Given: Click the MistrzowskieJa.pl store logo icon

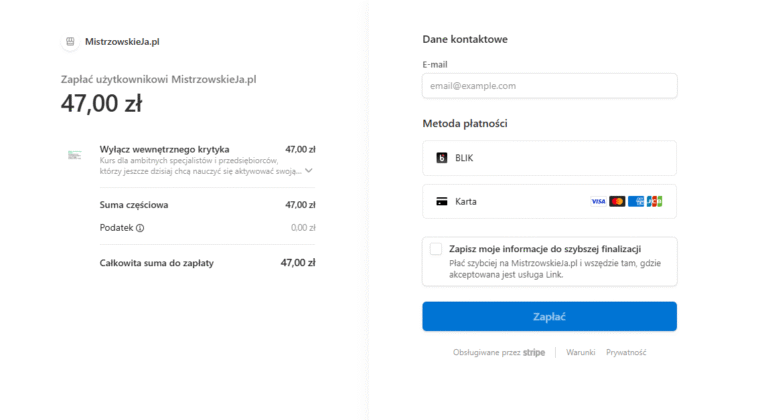Looking at the screenshot, I should click(70, 42).
